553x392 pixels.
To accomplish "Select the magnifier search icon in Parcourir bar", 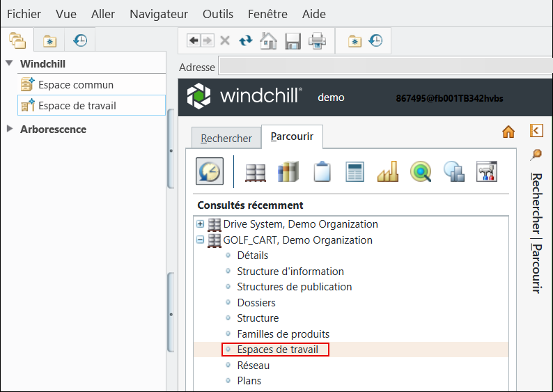I will [x=421, y=171].
